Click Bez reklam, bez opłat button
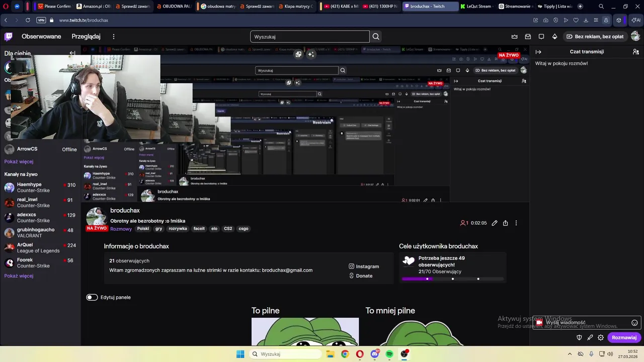 pyautogui.click(x=595, y=37)
